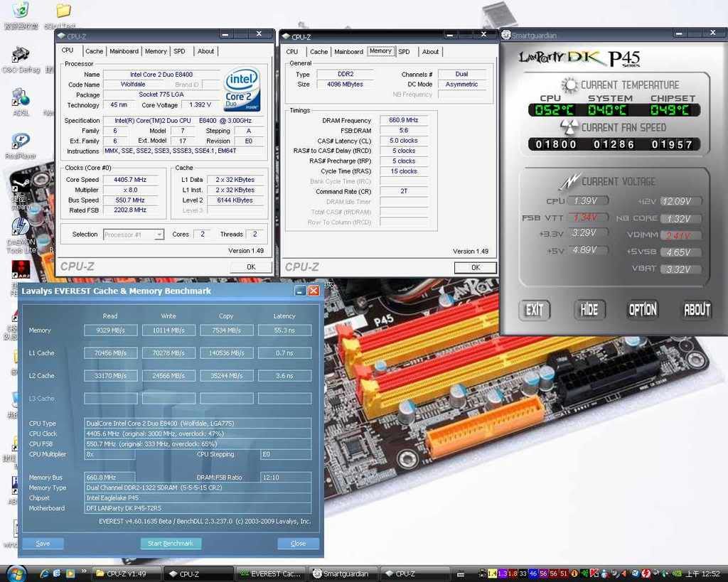Click Save in the EVEREST benchmark window
Image resolution: width=728 pixels, height=582 pixels.
click(x=43, y=544)
